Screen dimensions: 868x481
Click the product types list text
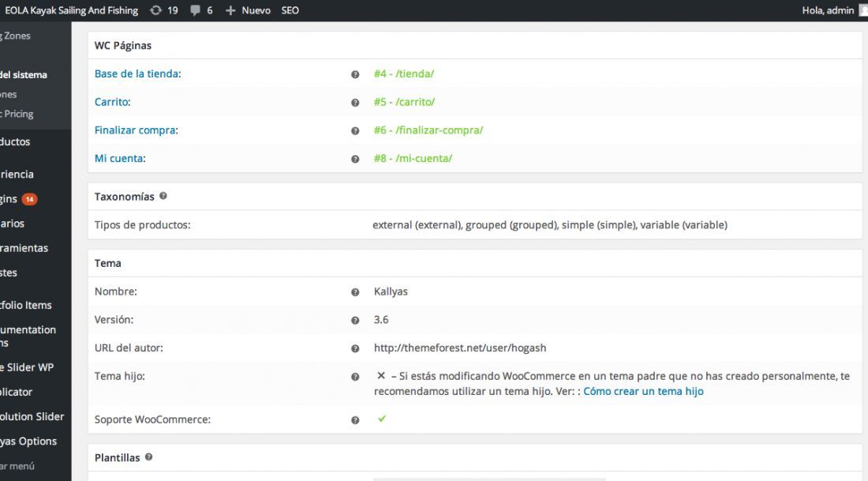[x=550, y=225]
